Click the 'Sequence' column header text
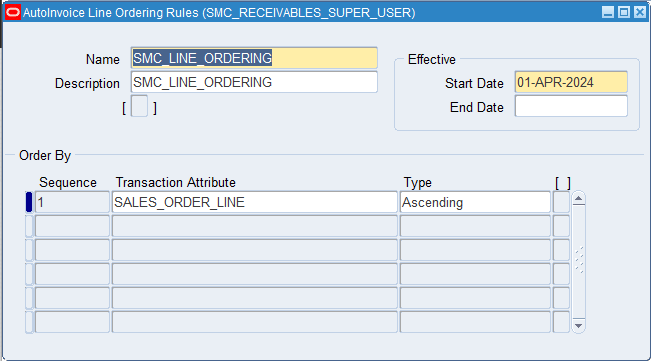 (68, 183)
